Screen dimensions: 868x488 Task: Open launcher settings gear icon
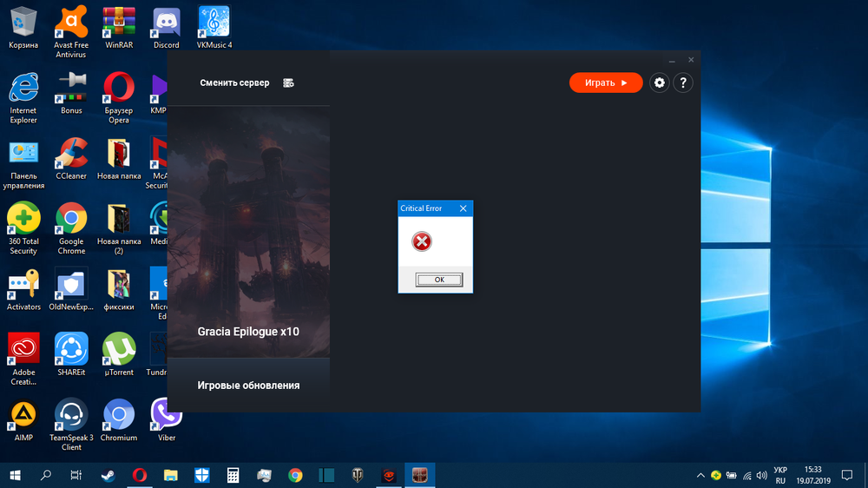(x=660, y=82)
